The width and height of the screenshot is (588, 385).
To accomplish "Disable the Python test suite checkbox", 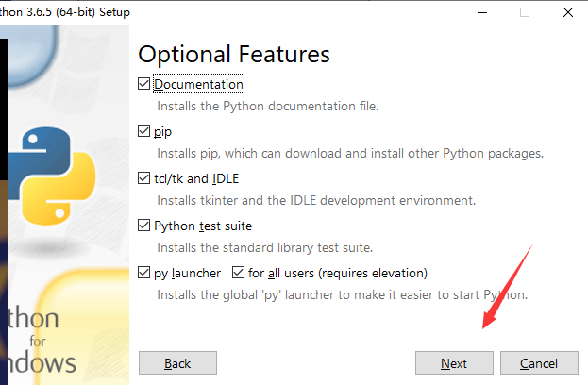I will coord(143,226).
